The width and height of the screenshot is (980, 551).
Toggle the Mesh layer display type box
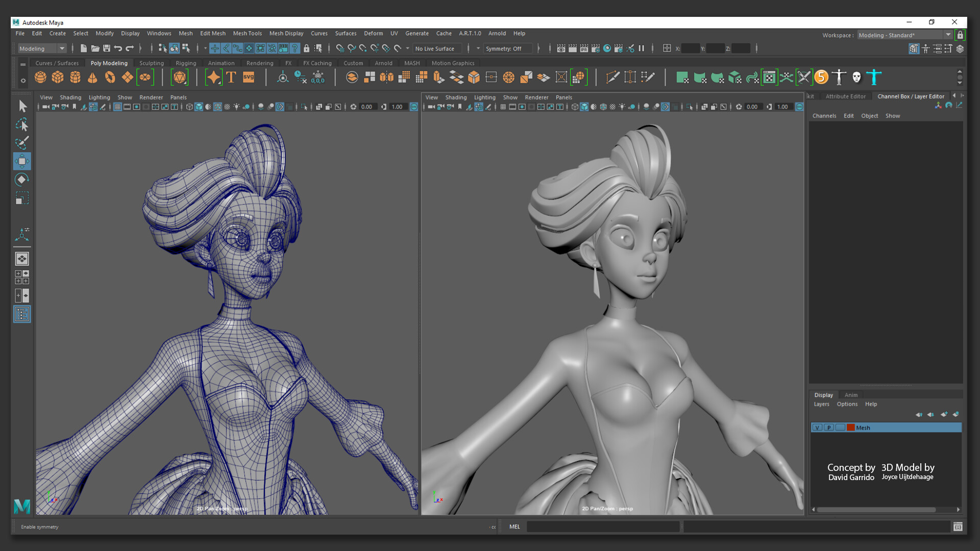click(840, 428)
